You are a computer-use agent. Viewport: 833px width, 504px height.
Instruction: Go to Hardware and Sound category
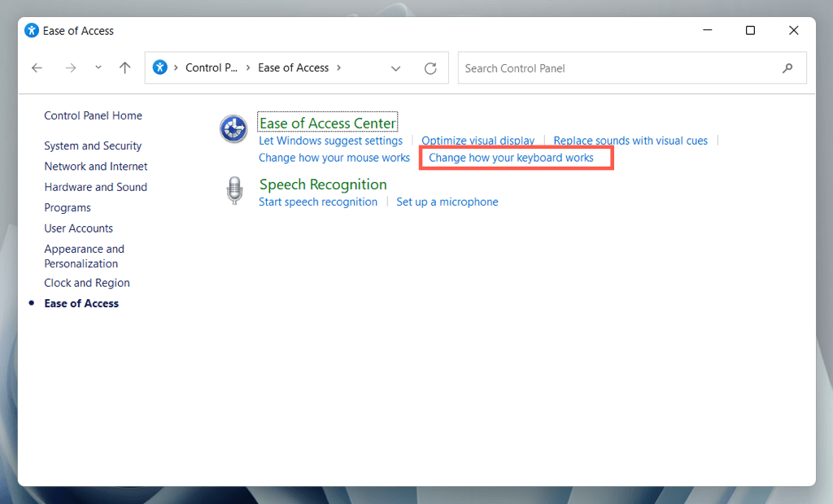tap(96, 187)
